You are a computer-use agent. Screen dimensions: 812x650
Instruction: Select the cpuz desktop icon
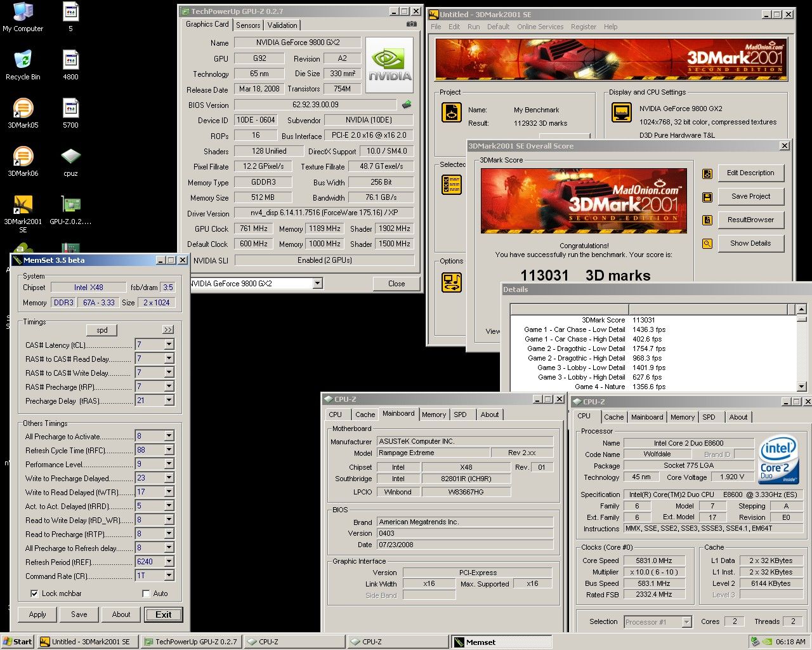(x=70, y=162)
